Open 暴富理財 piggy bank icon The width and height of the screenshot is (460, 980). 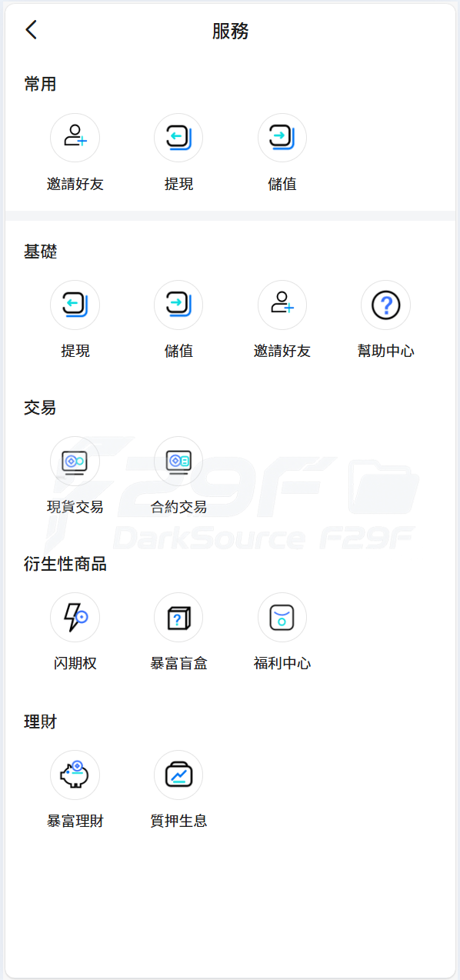point(75,775)
